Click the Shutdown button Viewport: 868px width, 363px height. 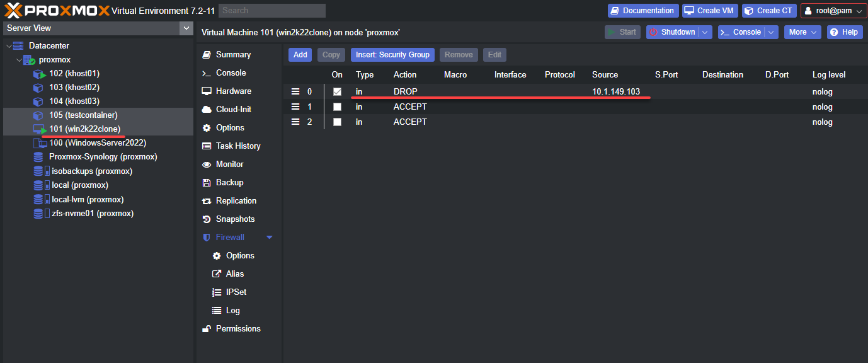(672, 32)
